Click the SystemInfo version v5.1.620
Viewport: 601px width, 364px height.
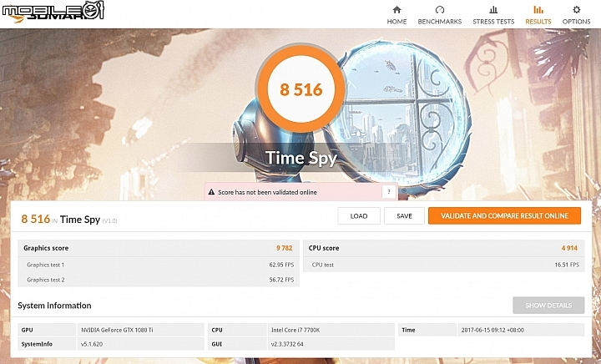(92, 344)
